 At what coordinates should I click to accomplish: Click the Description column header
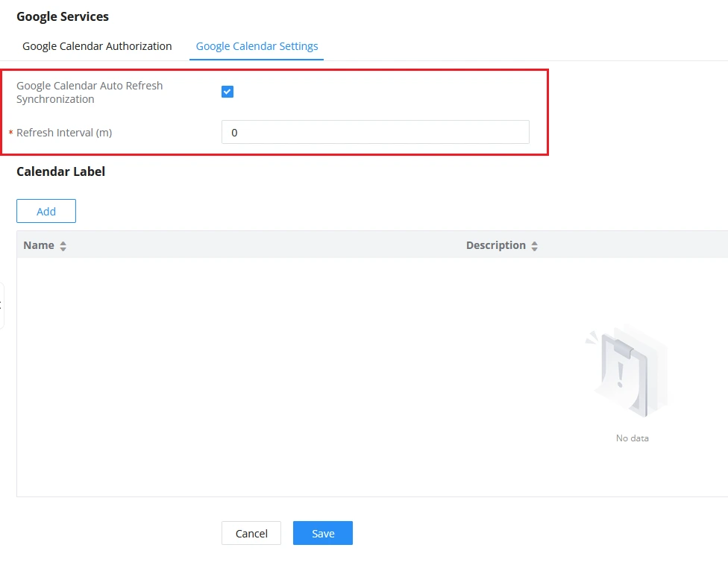pyautogui.click(x=496, y=245)
